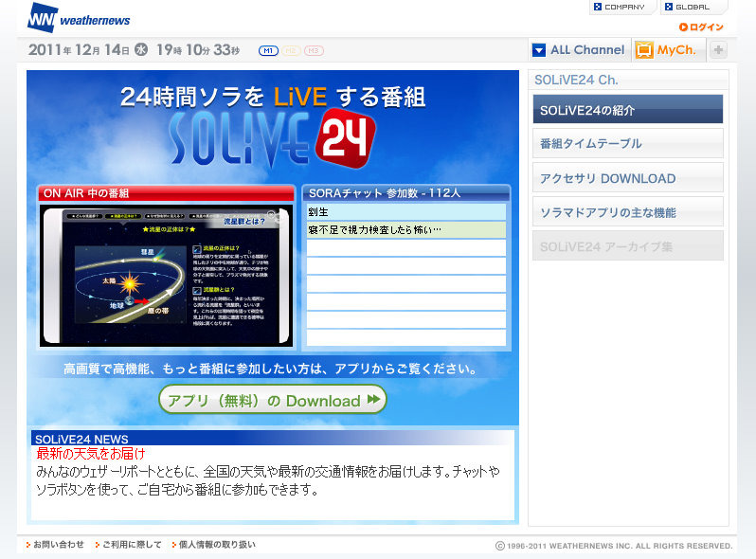Open the ご利用に際して footer link
Screen dimensions: 756x559
[128, 545]
